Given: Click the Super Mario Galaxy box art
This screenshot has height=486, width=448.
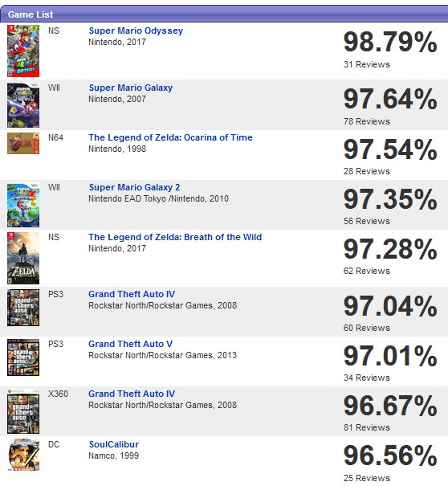Looking at the screenshot, I should click(x=23, y=105).
